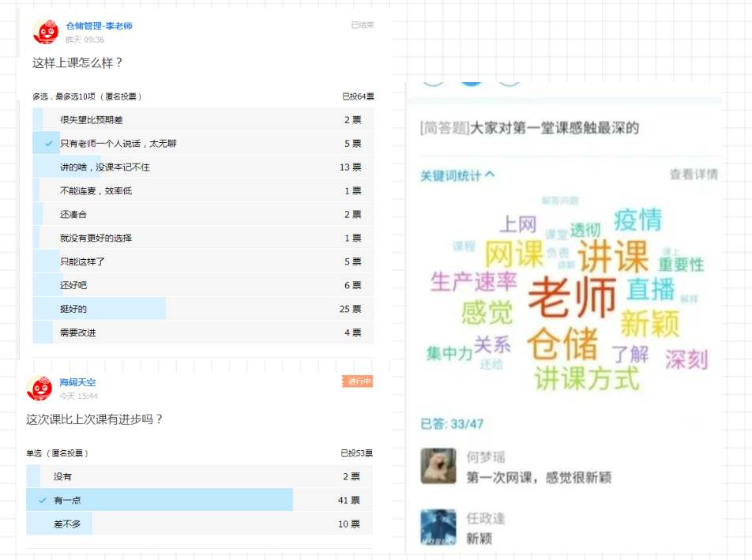
Task: Select the 挺好的 poll option
Action: pyautogui.click(x=73, y=309)
